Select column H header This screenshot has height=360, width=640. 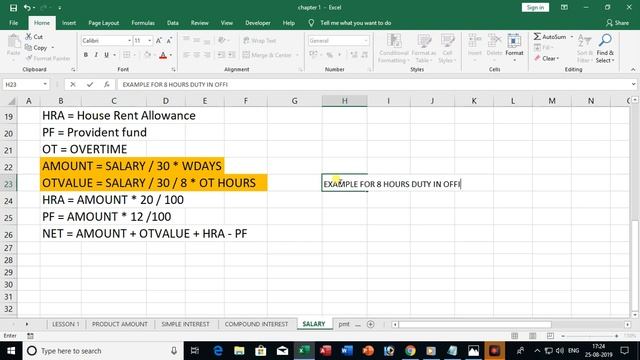pos(344,101)
